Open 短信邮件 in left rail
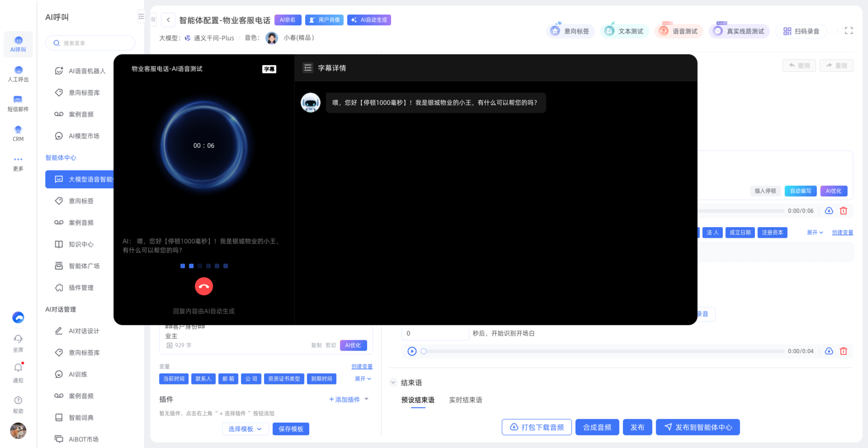This screenshot has width=868, height=448. pos(18,104)
